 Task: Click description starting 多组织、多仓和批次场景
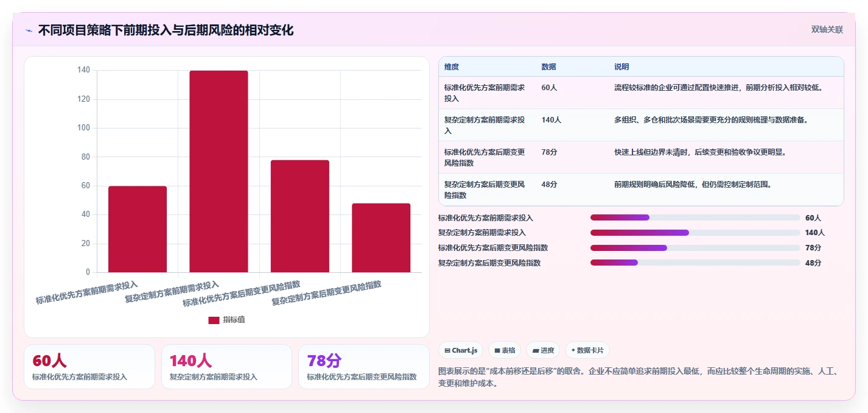[712, 120]
